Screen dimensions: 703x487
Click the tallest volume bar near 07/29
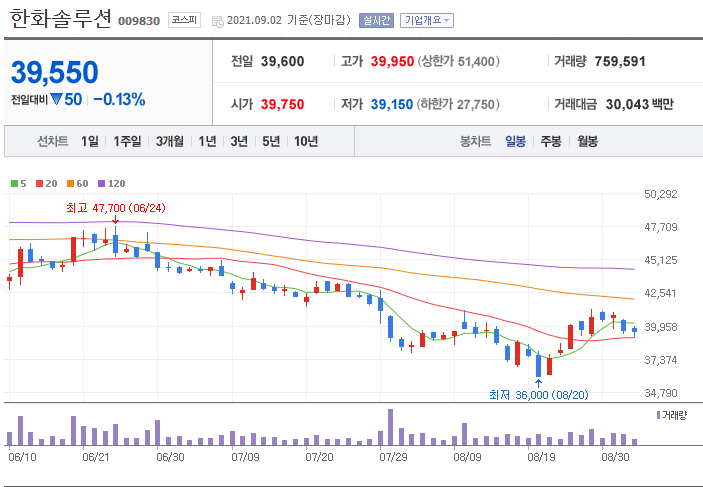coord(391,427)
